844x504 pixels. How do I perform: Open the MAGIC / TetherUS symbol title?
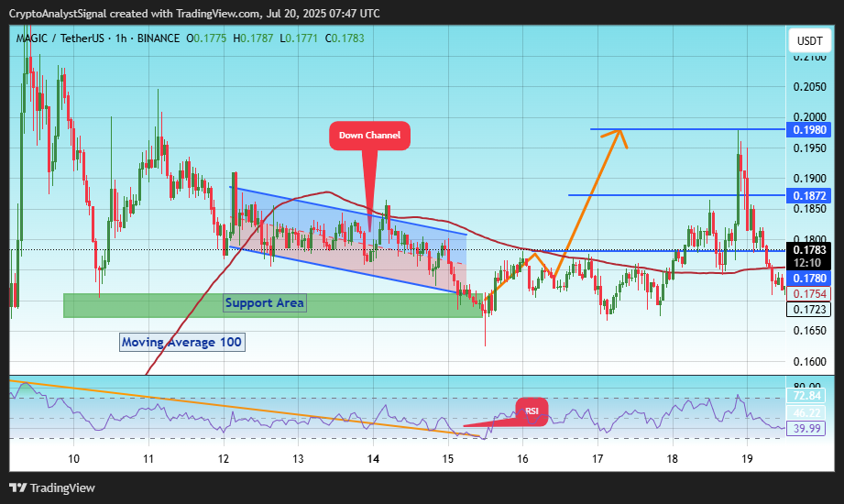pos(60,38)
